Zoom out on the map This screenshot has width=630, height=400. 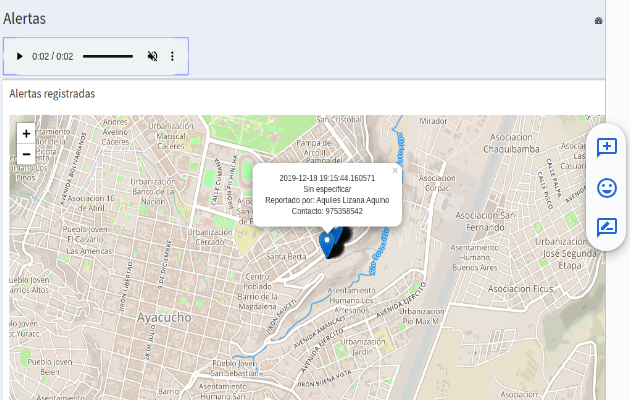26,154
